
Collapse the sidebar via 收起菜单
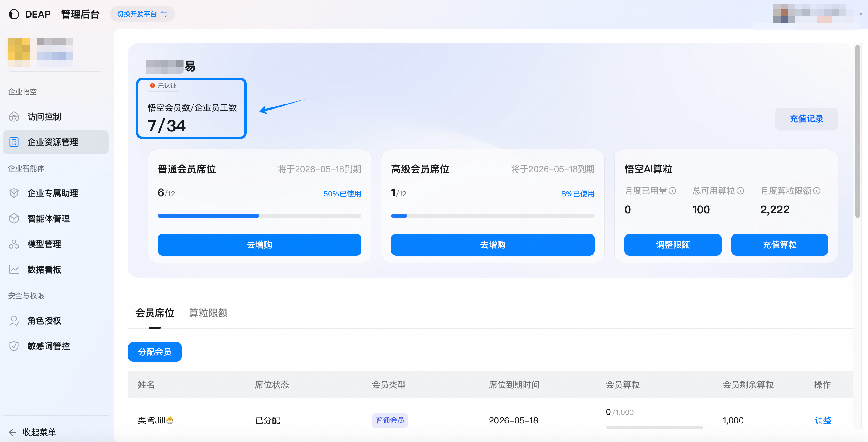click(x=32, y=432)
